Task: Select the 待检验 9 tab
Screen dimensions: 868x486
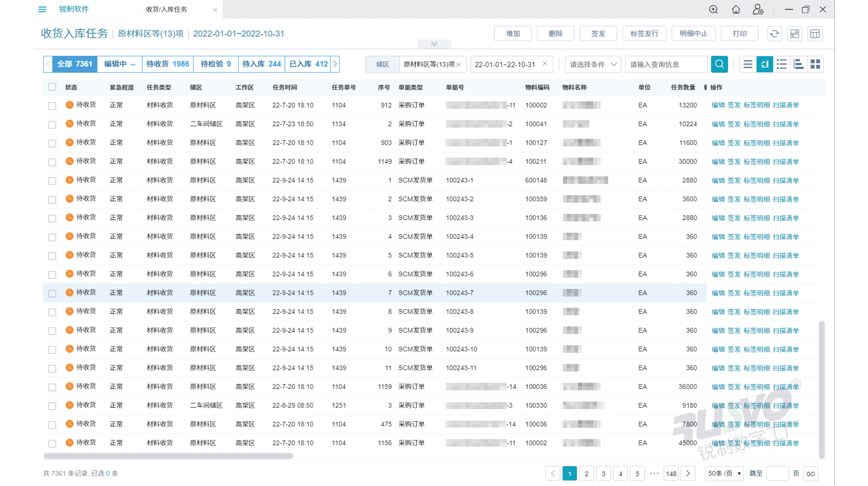Action: pos(216,64)
